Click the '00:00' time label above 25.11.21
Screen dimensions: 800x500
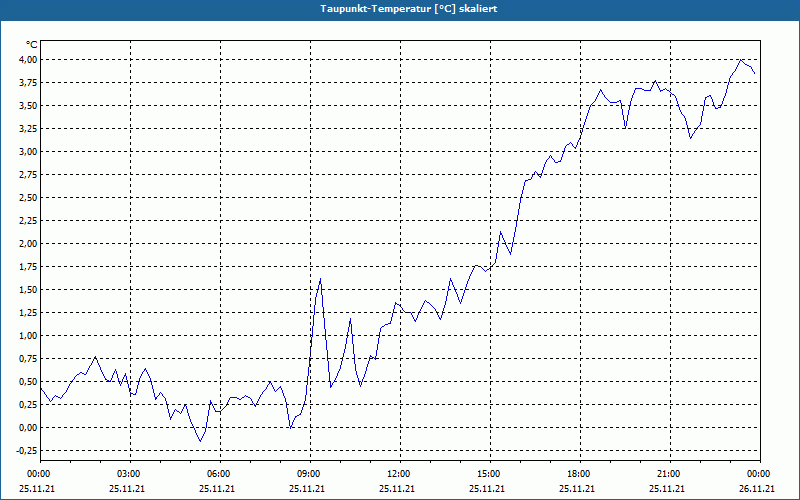(38, 474)
